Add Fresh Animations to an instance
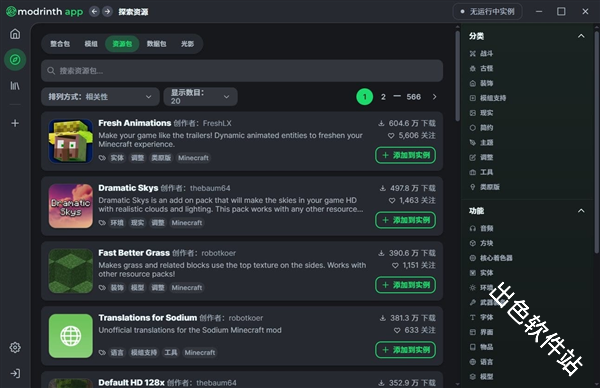The image size is (600, 388). click(x=406, y=155)
